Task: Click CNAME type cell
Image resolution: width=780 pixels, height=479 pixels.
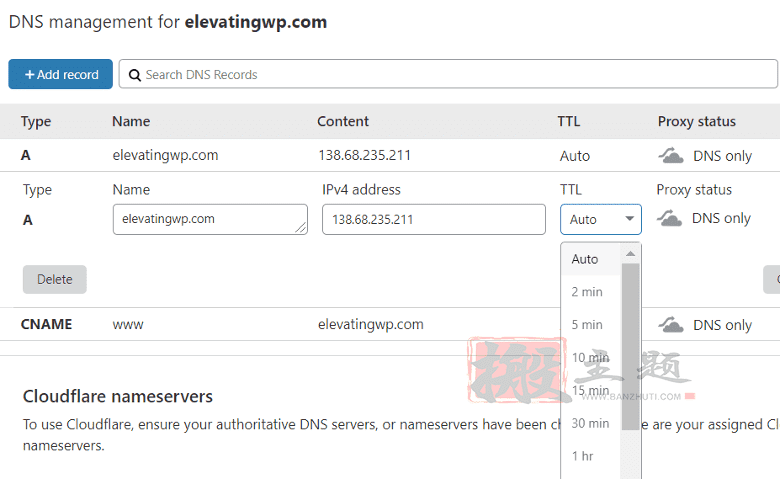Action: click(x=46, y=324)
